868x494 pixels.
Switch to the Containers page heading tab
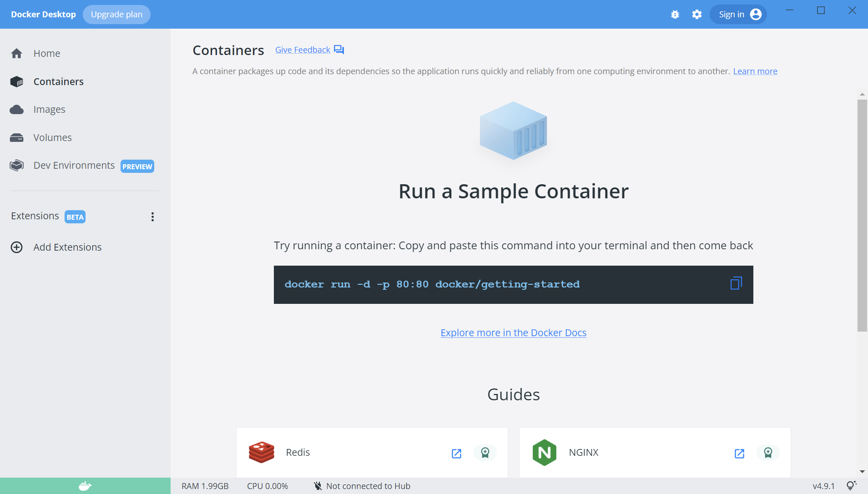pos(228,50)
